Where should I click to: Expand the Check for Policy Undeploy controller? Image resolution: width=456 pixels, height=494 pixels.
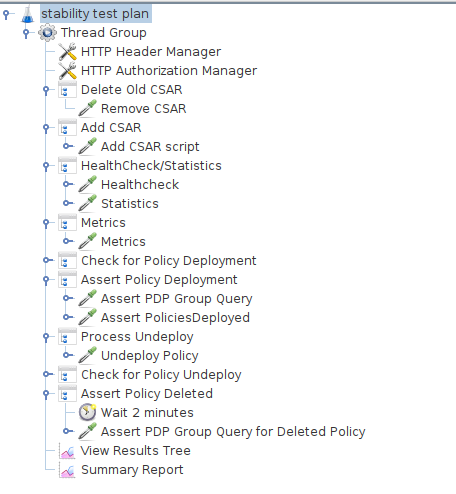point(47,374)
